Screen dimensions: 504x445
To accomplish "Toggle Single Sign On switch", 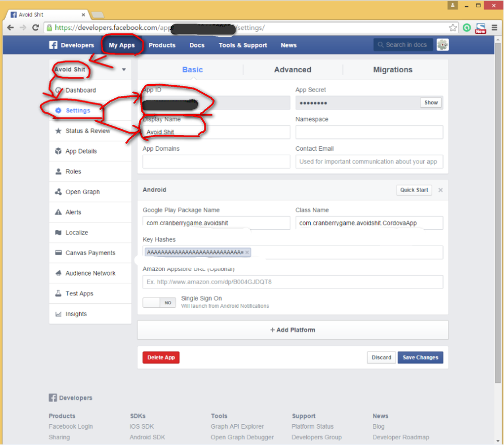I will click(159, 303).
